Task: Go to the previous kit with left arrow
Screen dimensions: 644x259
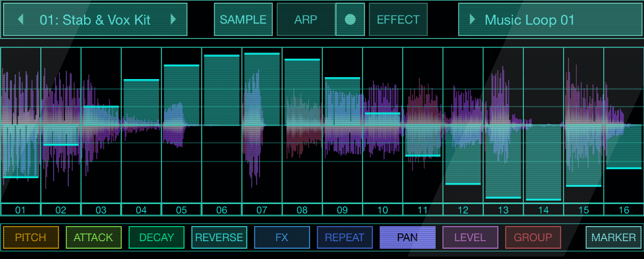Action: click(21, 19)
